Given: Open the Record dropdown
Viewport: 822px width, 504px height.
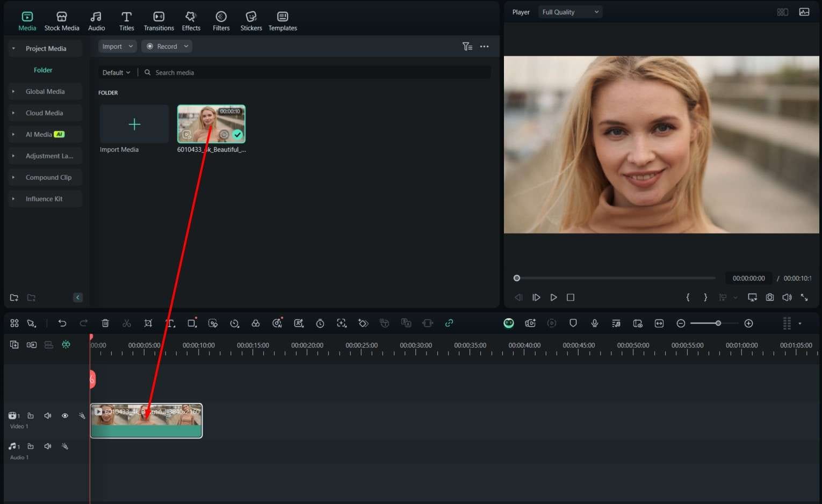Looking at the screenshot, I should click(167, 47).
